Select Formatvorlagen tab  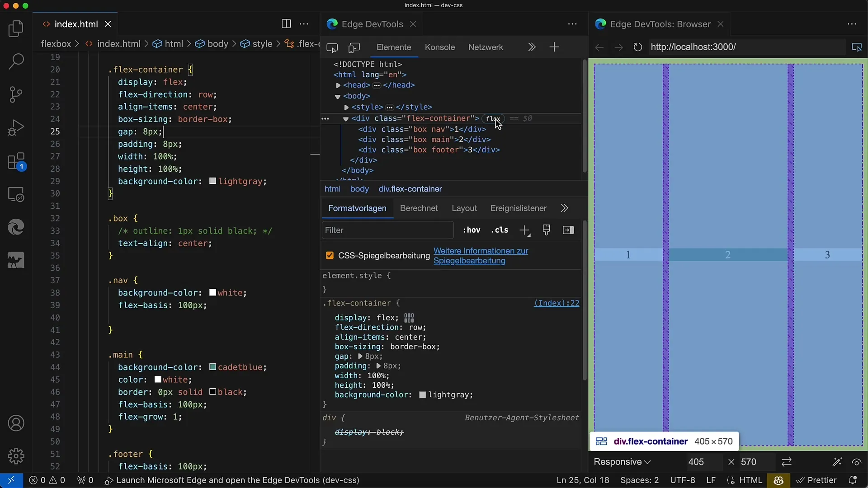click(357, 208)
